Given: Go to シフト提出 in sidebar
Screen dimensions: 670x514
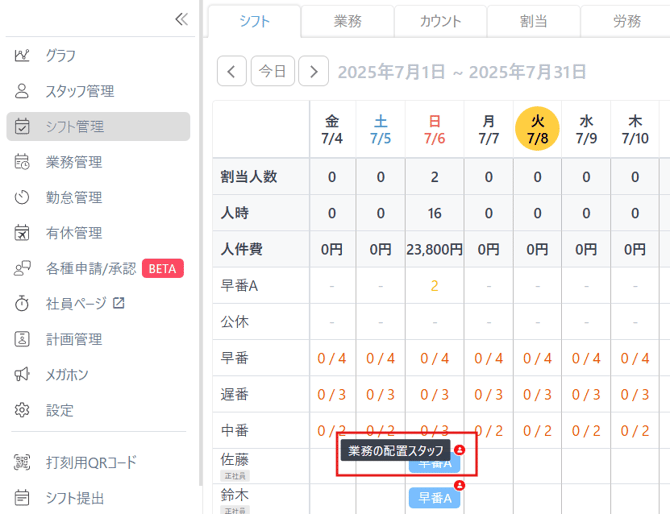Looking at the screenshot, I should tap(74, 498).
